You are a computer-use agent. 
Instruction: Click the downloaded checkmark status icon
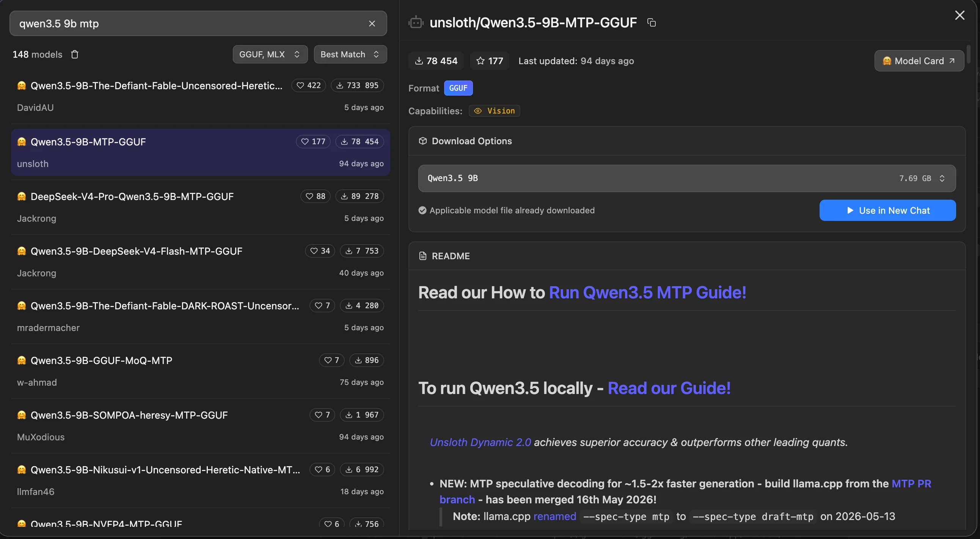point(422,211)
